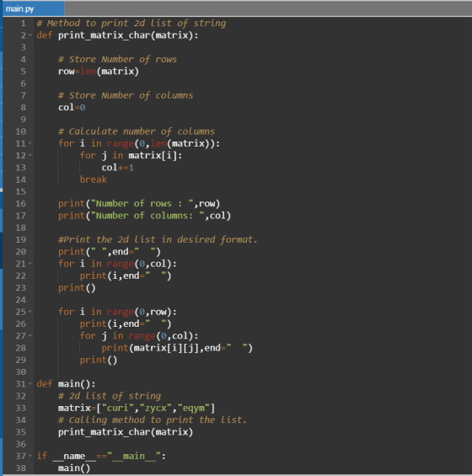The width and height of the screenshot is (472, 476).
Task: Click the text "row=len(matrix)"
Action: pyautogui.click(x=99, y=72)
